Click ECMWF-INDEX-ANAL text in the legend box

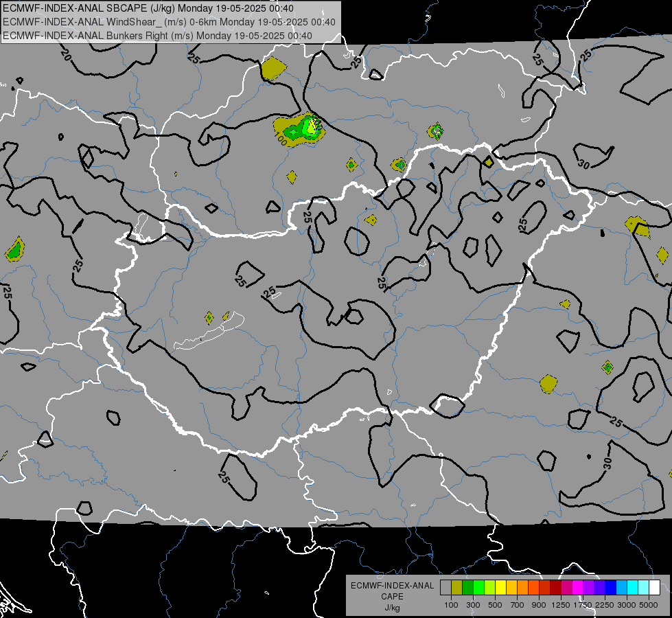point(392,586)
